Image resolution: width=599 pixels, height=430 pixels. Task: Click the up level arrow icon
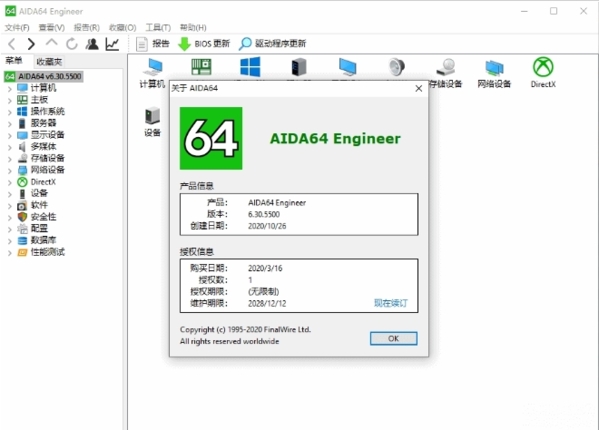tap(52, 43)
